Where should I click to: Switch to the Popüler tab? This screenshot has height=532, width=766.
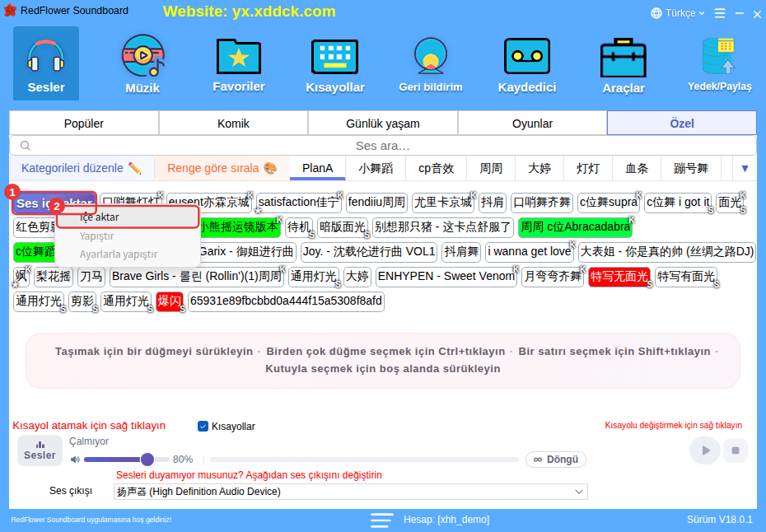pyautogui.click(x=84, y=124)
